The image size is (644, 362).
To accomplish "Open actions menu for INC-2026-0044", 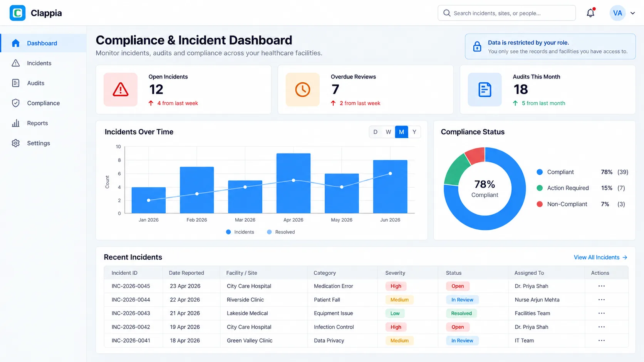I will (x=602, y=300).
